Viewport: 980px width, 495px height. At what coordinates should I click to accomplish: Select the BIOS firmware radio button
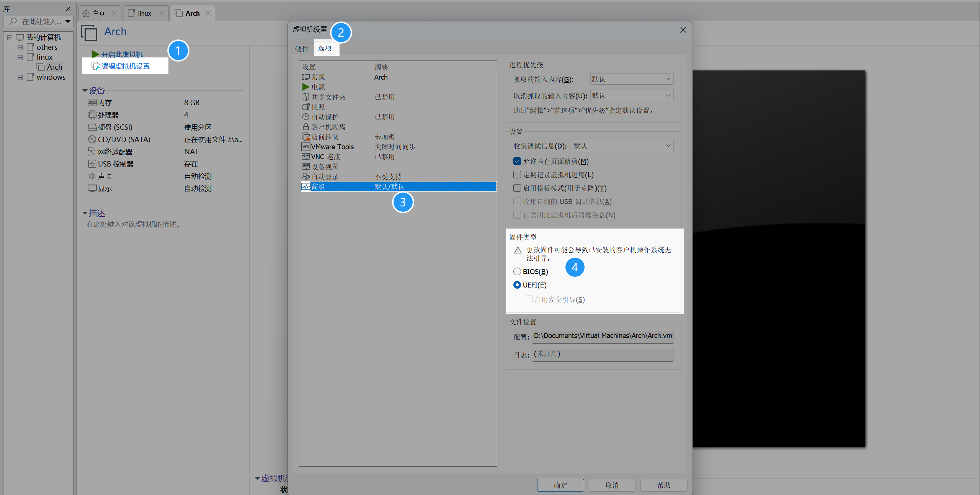tap(517, 271)
